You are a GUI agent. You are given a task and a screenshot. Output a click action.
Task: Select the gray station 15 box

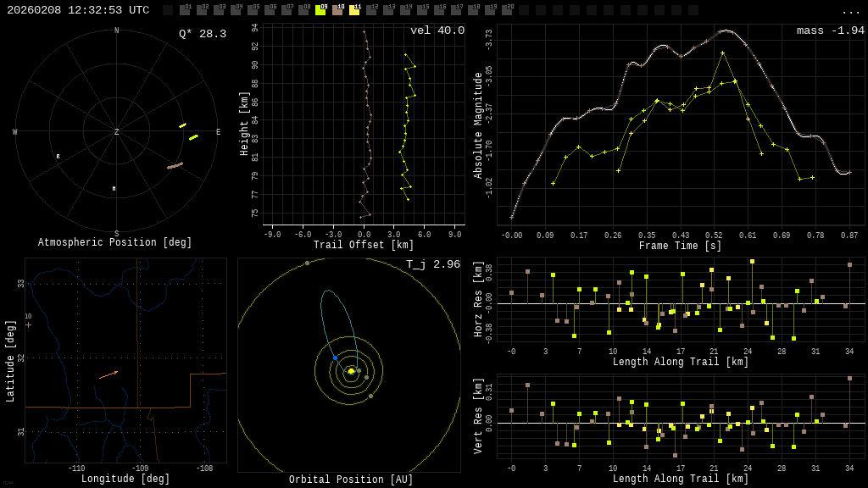click(422, 10)
